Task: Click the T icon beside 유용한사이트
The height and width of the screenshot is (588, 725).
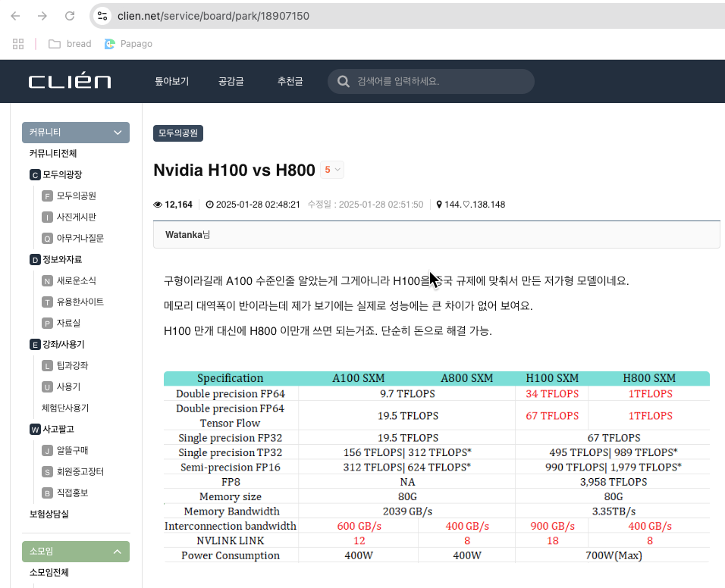Action: (x=47, y=302)
